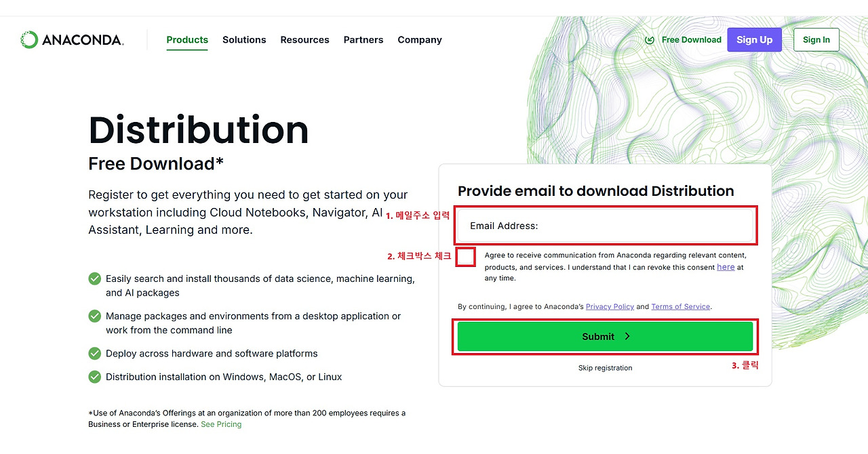Click 'Provide email to download Distribution' heading
The width and height of the screenshot is (868, 454).
point(596,191)
